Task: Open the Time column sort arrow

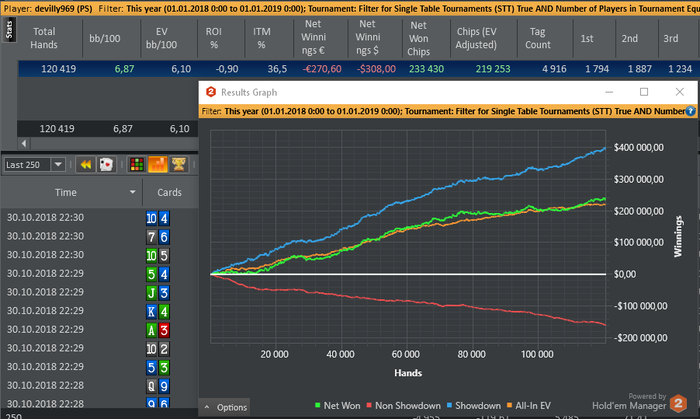Action: point(132,192)
